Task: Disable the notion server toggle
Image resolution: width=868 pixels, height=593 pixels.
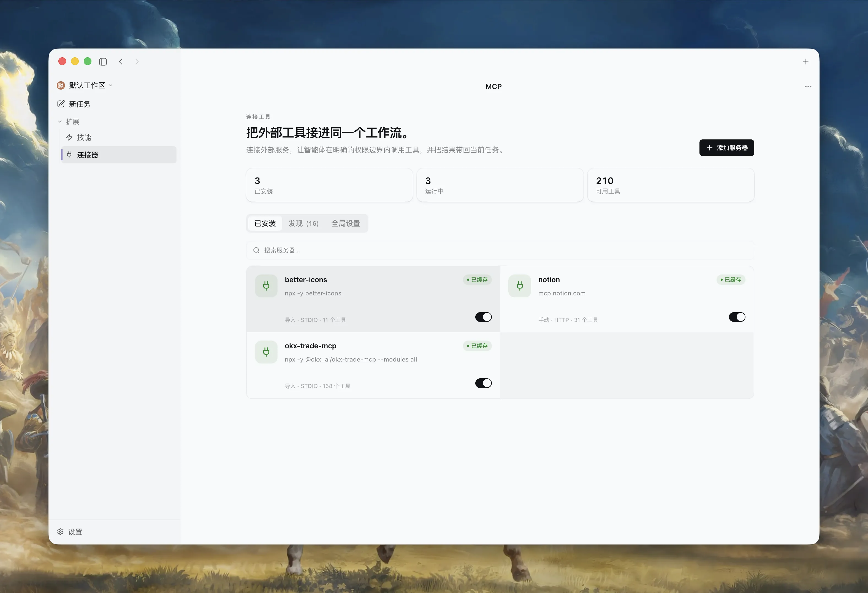Action: pos(737,317)
